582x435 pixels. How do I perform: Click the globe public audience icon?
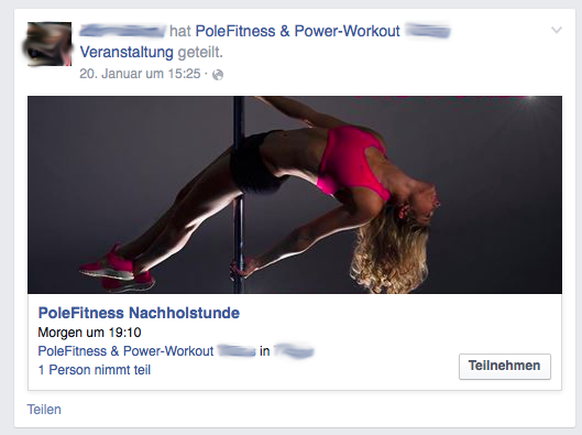point(218,75)
